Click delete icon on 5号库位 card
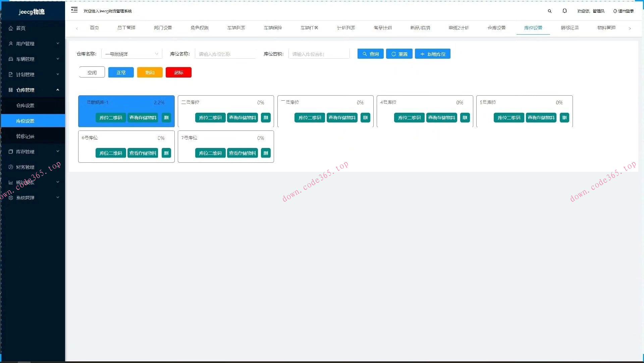The width and height of the screenshot is (644, 363). coord(564,118)
